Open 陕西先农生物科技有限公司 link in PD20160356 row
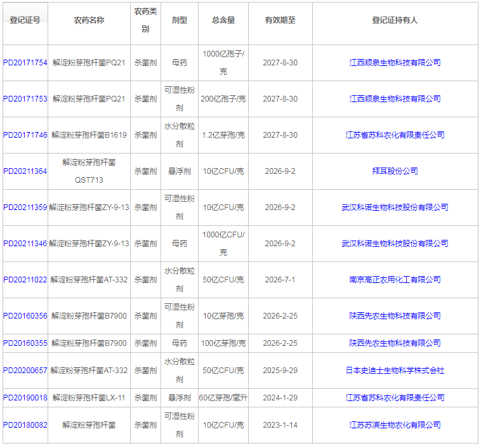The height and width of the screenshot is (448, 481). coord(395,316)
